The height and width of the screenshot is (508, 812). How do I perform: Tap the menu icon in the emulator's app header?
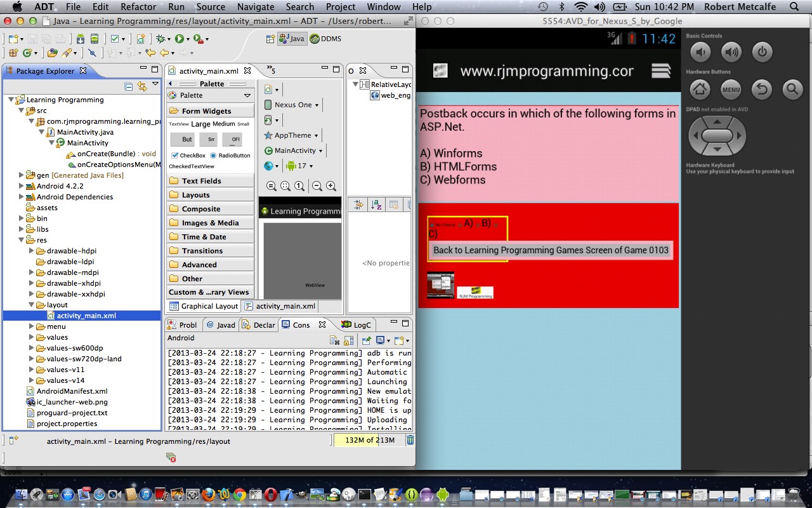(x=661, y=70)
